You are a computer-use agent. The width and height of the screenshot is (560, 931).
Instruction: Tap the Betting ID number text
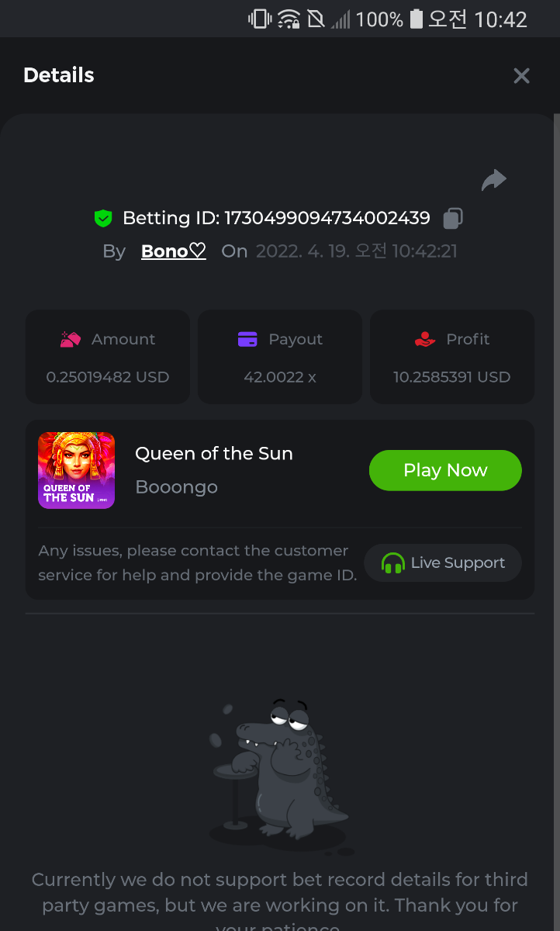tap(327, 219)
